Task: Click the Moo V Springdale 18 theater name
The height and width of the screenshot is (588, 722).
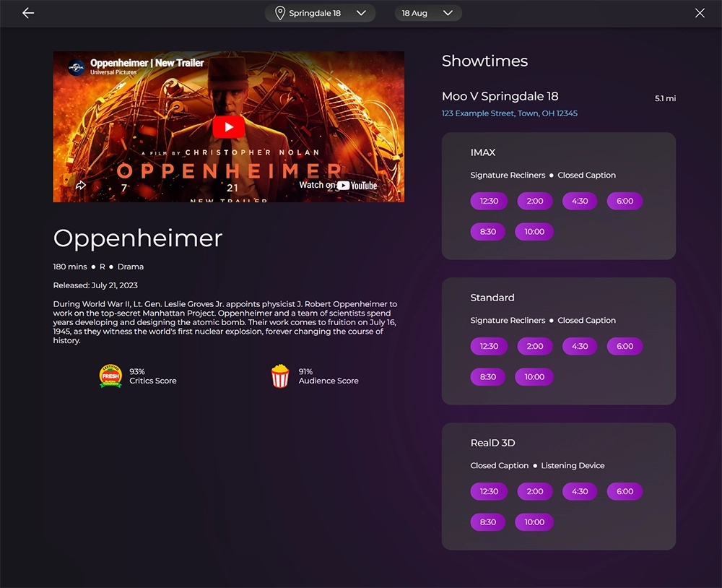Action: click(x=500, y=96)
